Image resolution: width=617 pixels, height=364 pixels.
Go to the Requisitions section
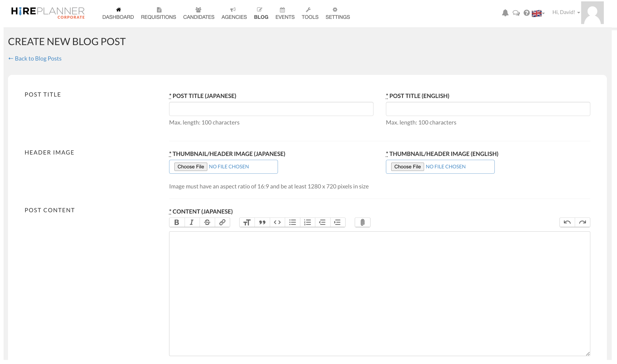tap(158, 14)
